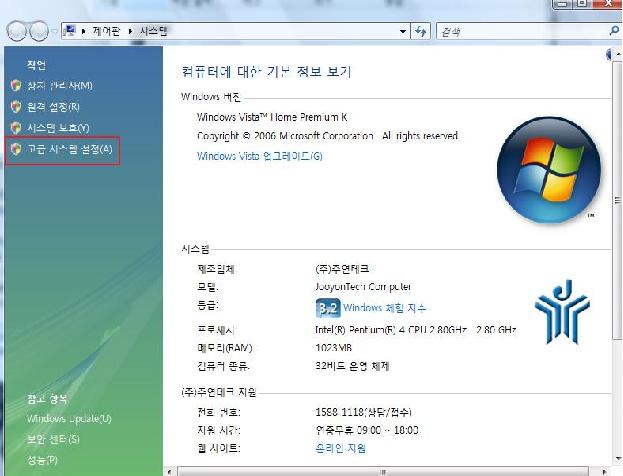Click the shield icon next to 원격 설정

(15, 106)
